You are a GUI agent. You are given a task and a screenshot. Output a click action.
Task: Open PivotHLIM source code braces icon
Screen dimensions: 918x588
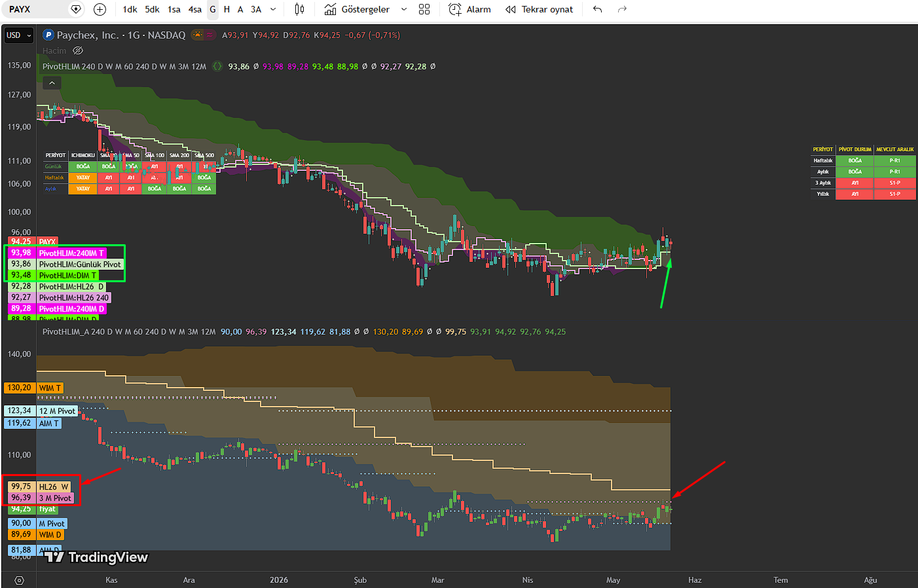(217, 66)
